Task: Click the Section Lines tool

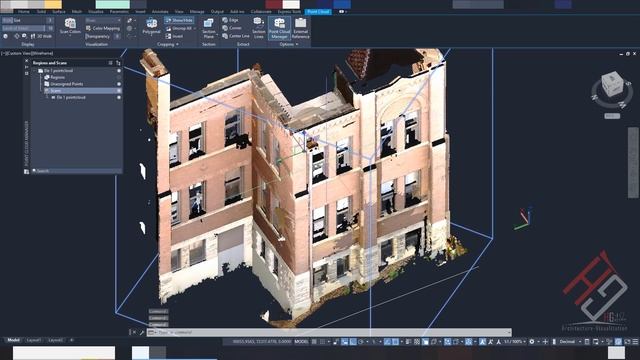Action: (259, 28)
